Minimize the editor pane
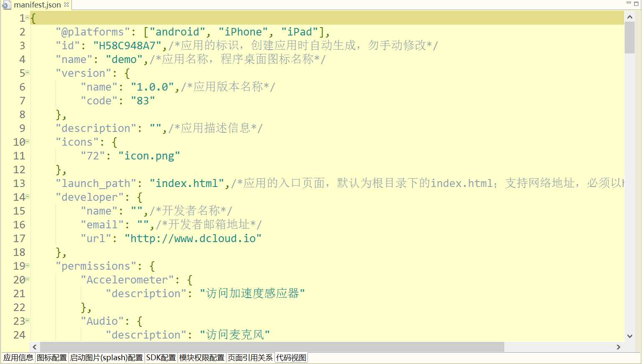 pyautogui.click(x=628, y=3)
